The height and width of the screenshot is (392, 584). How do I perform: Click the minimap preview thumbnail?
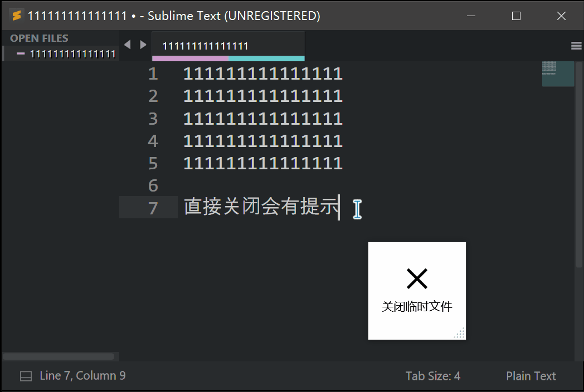pos(558,73)
